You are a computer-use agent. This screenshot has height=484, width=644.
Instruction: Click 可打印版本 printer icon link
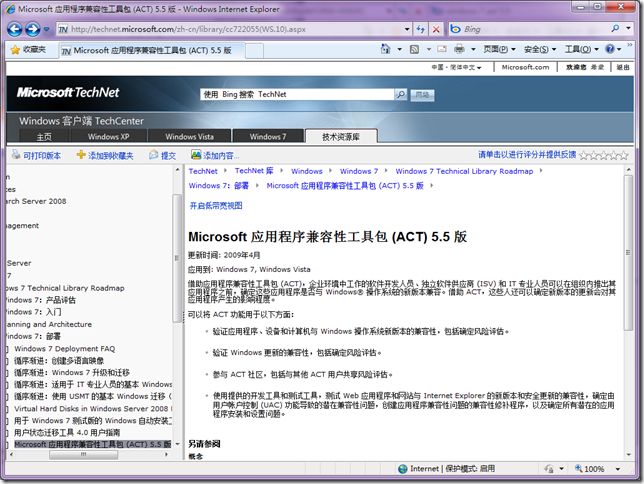pos(36,155)
